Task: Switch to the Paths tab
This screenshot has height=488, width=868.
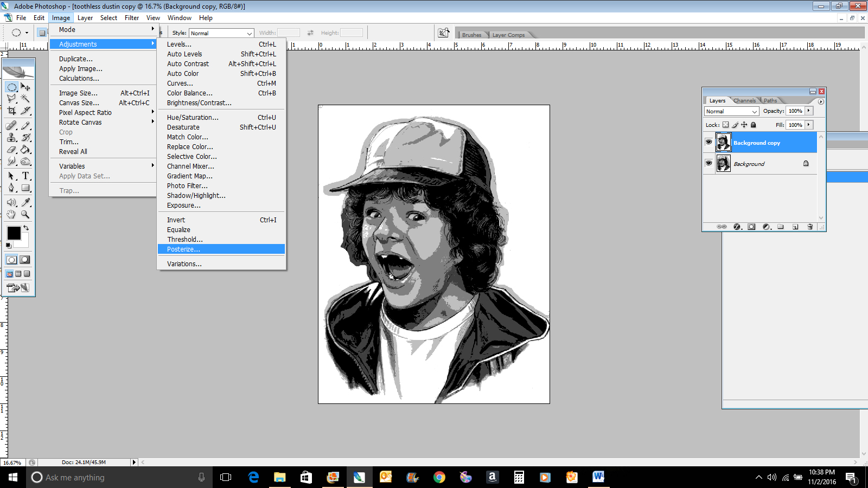Action: tap(770, 101)
